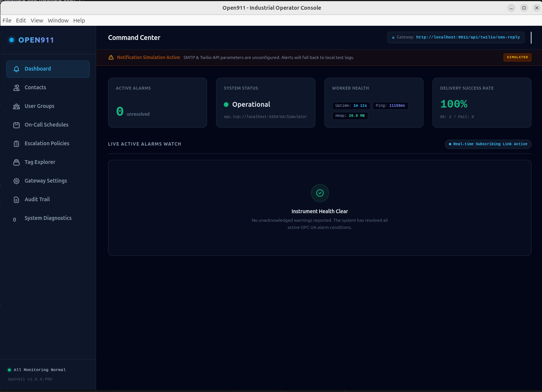Click the Uptime 1m 11s chip
This screenshot has height=392, width=542.
tap(351, 106)
